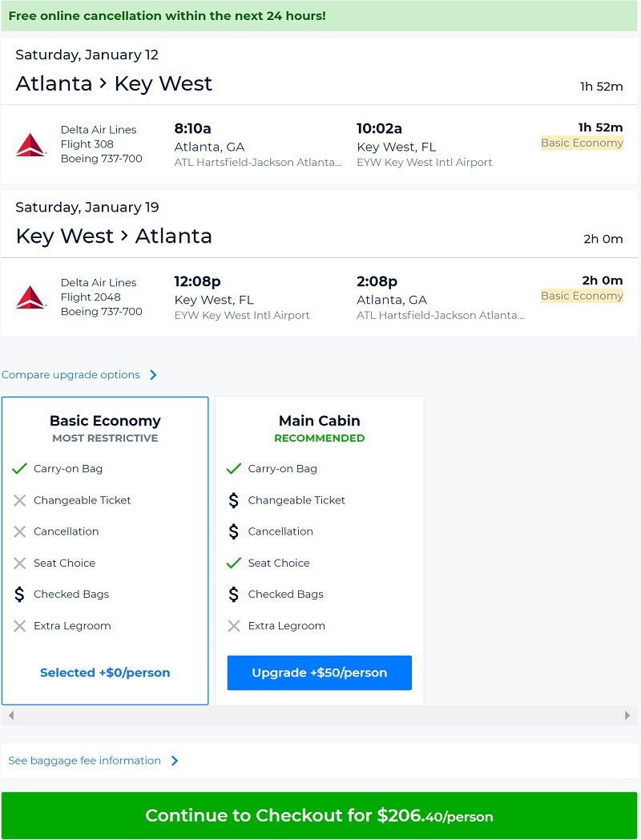Click the Delta logo for Flight 2048
The image size is (641, 840).
point(30,297)
